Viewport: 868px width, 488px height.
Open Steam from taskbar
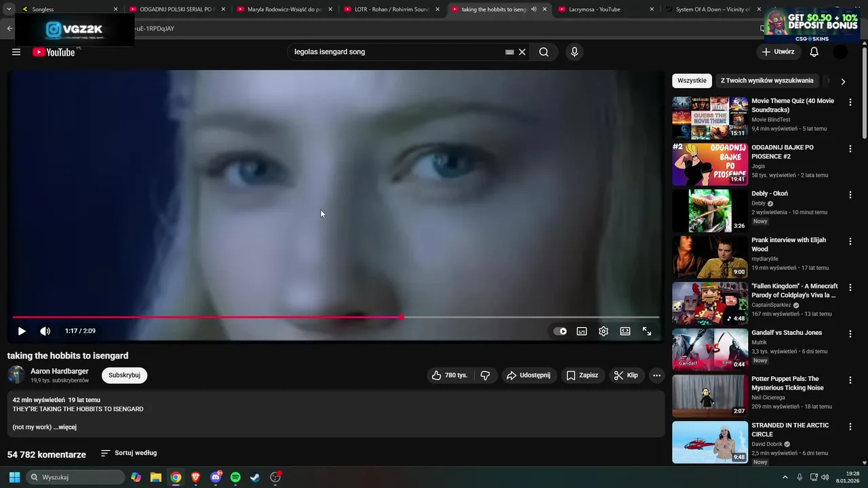[x=255, y=477]
